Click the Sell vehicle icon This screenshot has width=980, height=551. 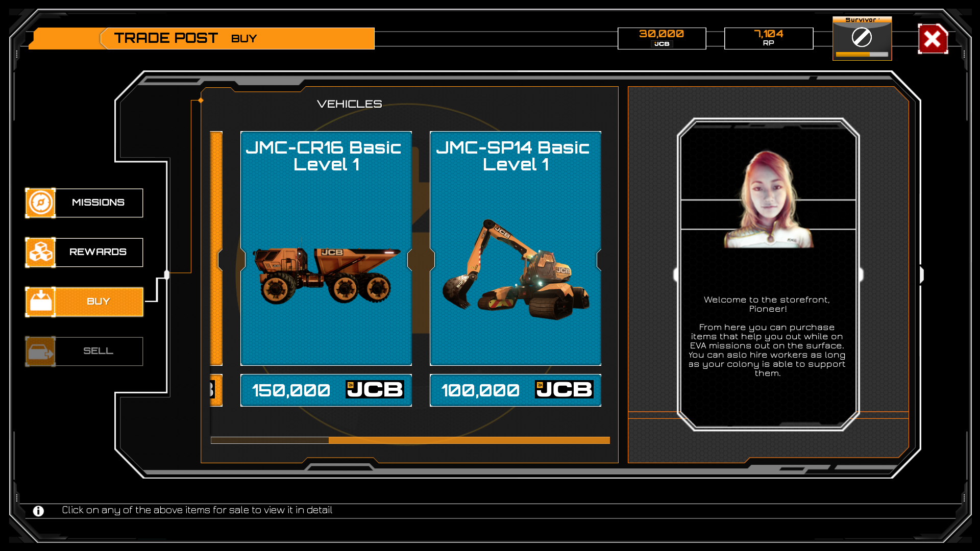40,351
